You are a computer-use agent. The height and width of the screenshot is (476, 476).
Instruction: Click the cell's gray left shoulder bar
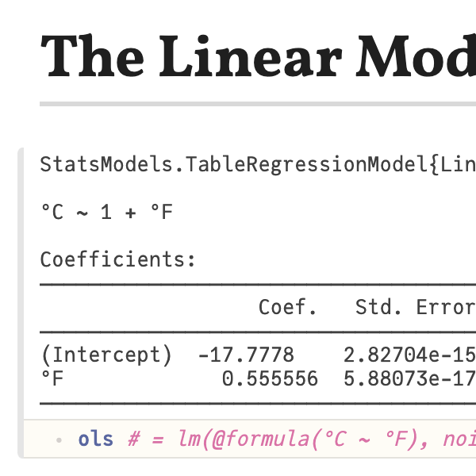coord(21,303)
